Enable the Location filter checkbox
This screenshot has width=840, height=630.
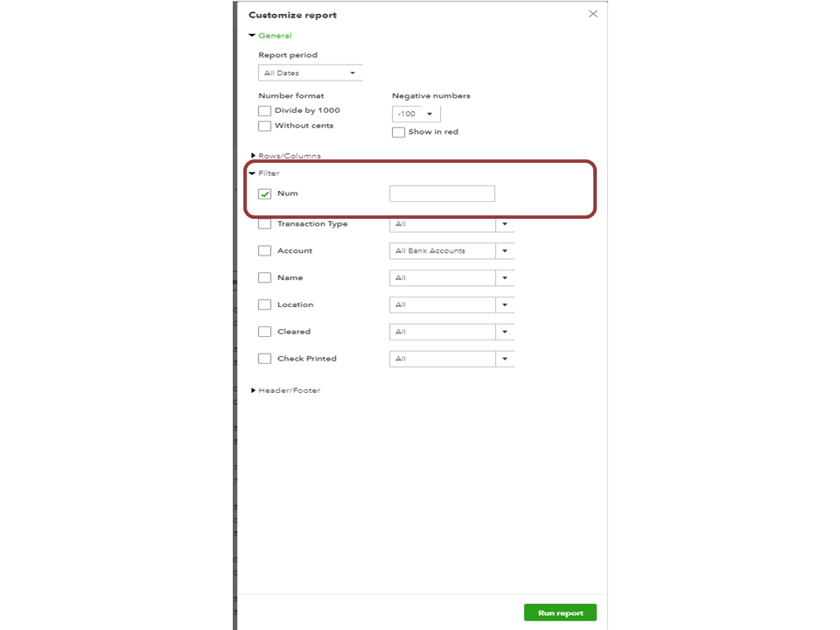coord(265,305)
